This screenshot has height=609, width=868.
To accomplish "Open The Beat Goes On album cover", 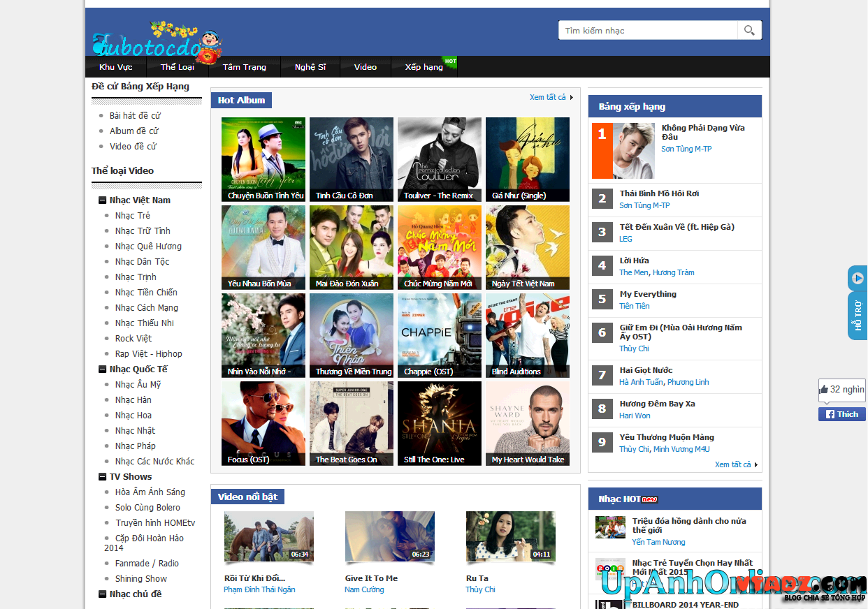I will pyautogui.click(x=352, y=423).
